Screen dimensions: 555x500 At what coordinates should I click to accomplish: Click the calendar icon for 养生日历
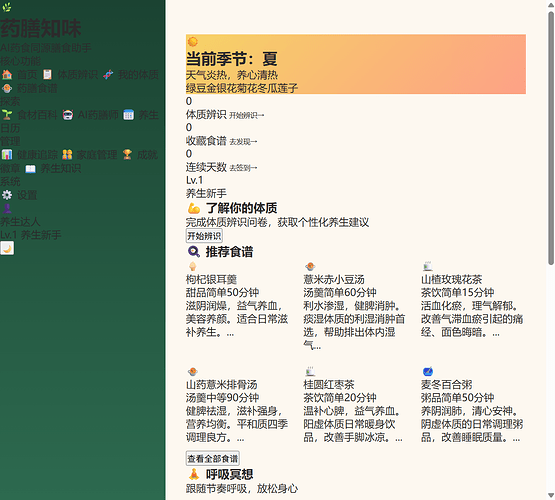pyautogui.click(x=128, y=115)
